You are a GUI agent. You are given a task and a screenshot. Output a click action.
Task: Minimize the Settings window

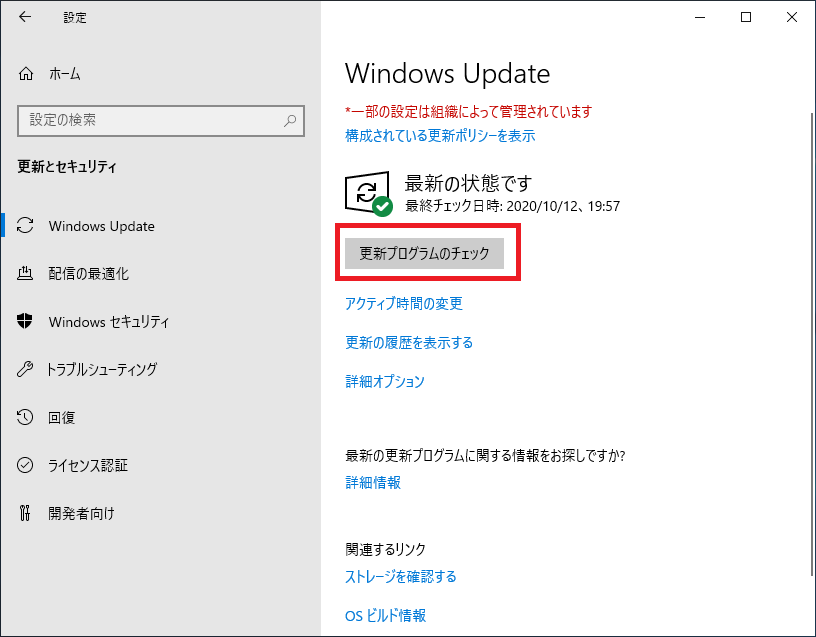700,17
